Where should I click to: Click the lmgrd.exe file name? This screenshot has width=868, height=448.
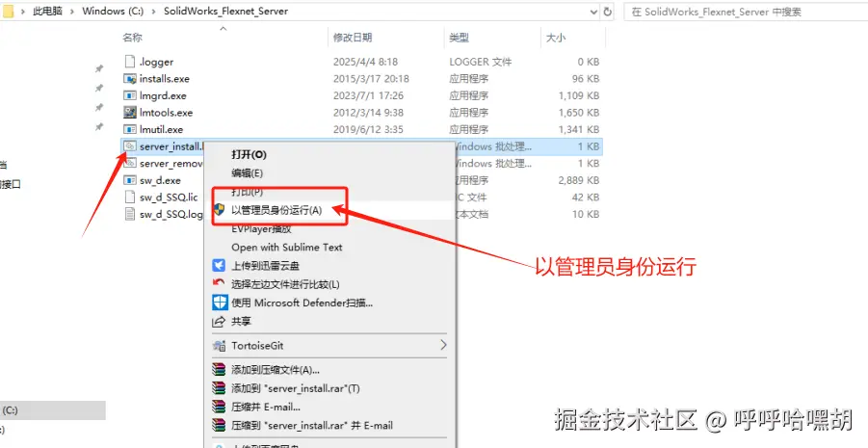click(x=163, y=95)
